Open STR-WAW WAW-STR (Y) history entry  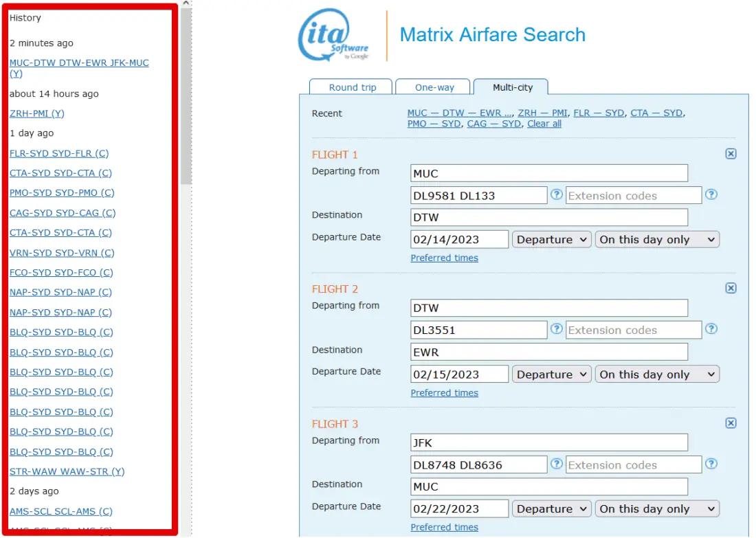point(67,471)
